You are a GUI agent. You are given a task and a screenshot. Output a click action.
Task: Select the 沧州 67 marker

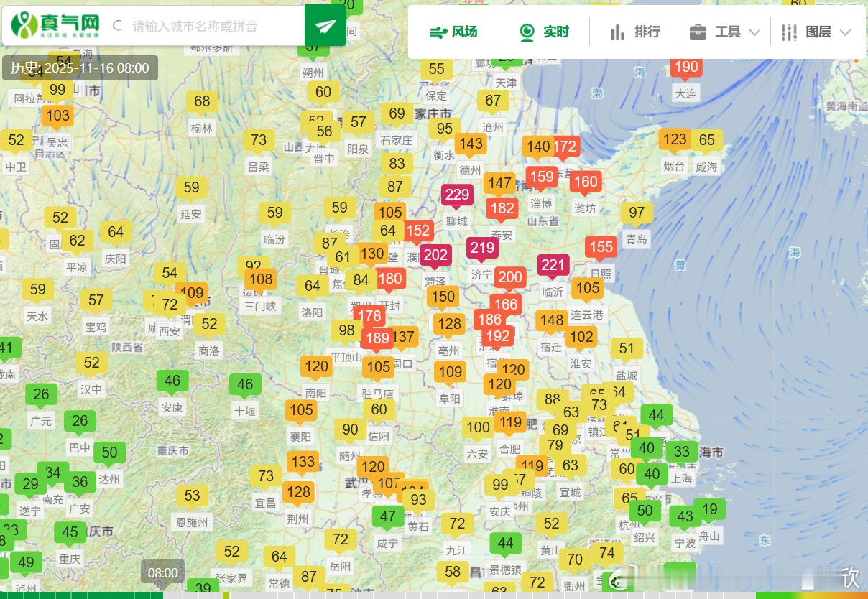pyautogui.click(x=493, y=102)
